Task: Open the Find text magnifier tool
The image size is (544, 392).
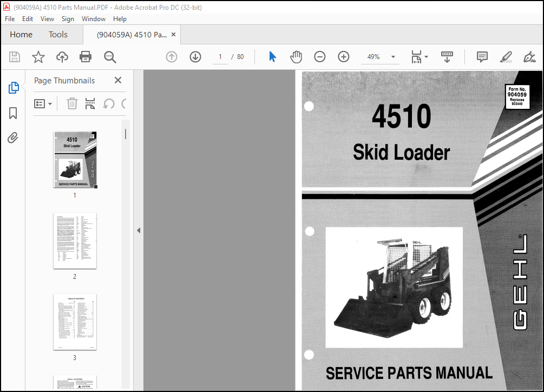Action: [x=110, y=57]
